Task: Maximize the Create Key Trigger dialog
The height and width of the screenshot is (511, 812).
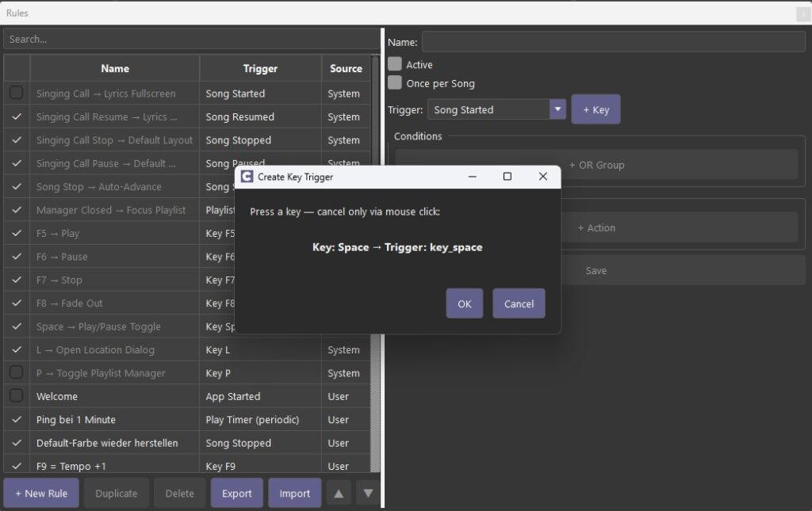Action: (x=507, y=177)
